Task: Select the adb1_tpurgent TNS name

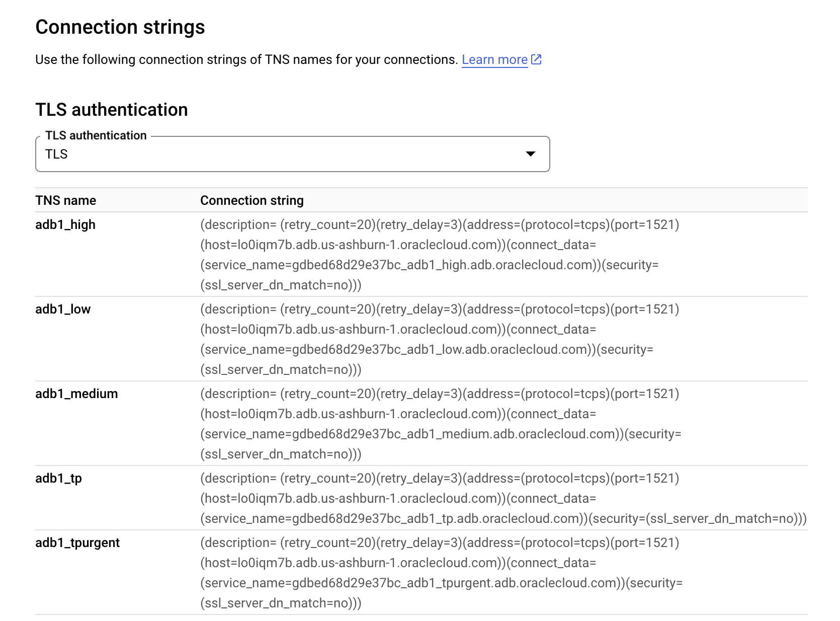Action: [77, 542]
